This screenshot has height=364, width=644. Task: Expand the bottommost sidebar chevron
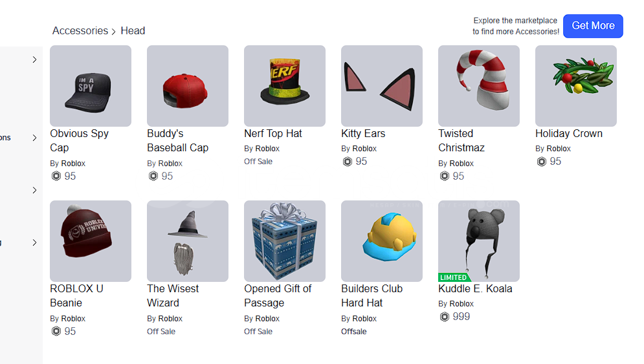coord(34,242)
